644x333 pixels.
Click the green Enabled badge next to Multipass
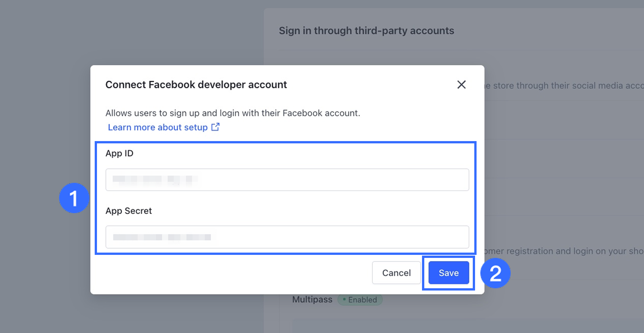coord(360,300)
